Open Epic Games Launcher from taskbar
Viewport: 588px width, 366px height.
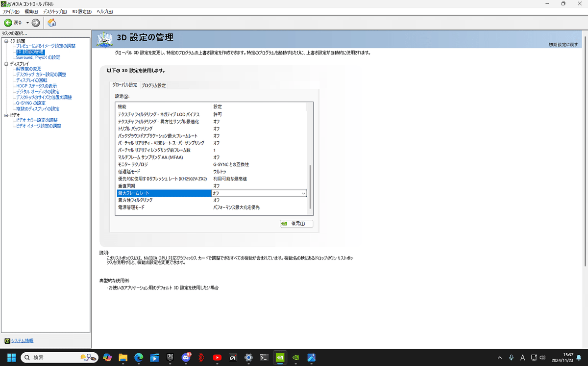(170, 357)
